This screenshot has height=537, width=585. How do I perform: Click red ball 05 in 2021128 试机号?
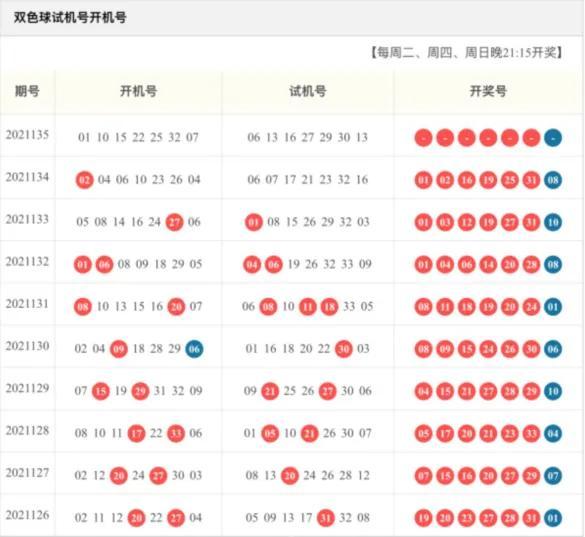point(270,434)
